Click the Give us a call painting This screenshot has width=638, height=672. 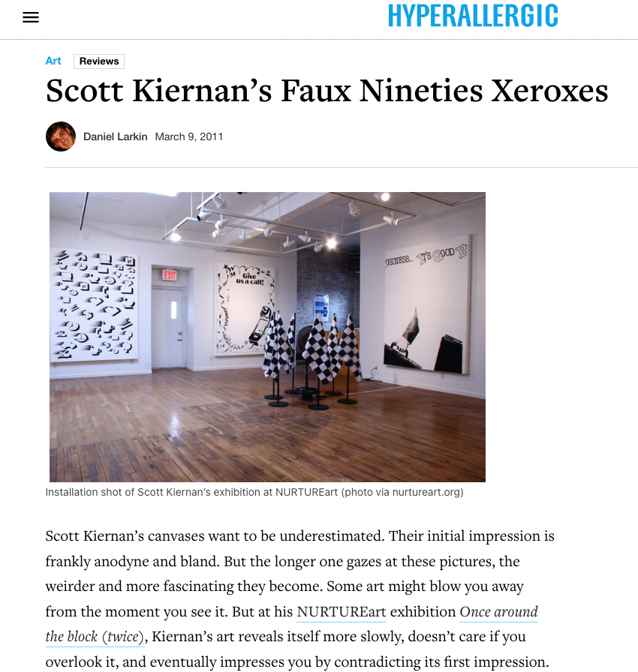tap(245, 309)
